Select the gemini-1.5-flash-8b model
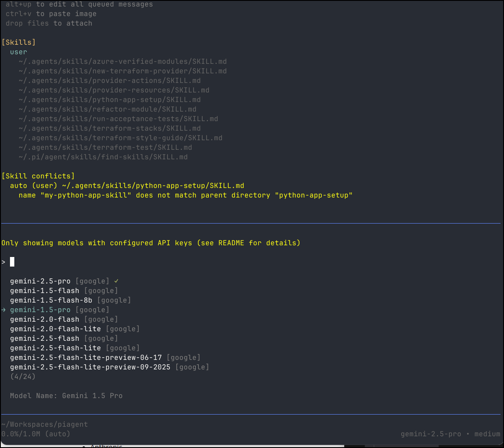This screenshot has height=448, width=504. pyautogui.click(x=51, y=300)
